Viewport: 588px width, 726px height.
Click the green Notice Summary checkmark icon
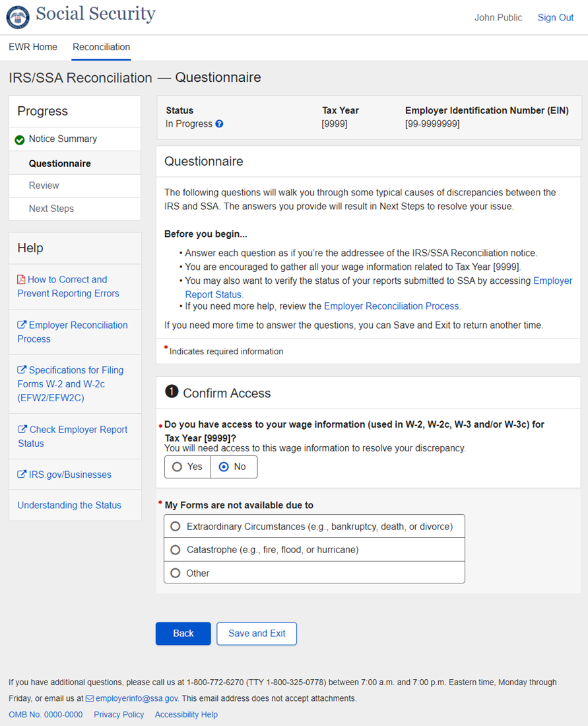pyautogui.click(x=20, y=140)
